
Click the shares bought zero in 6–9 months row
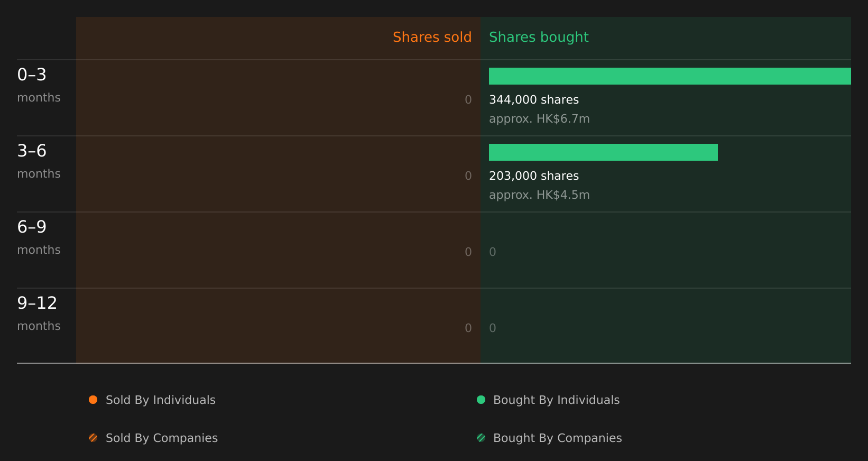[x=493, y=252]
